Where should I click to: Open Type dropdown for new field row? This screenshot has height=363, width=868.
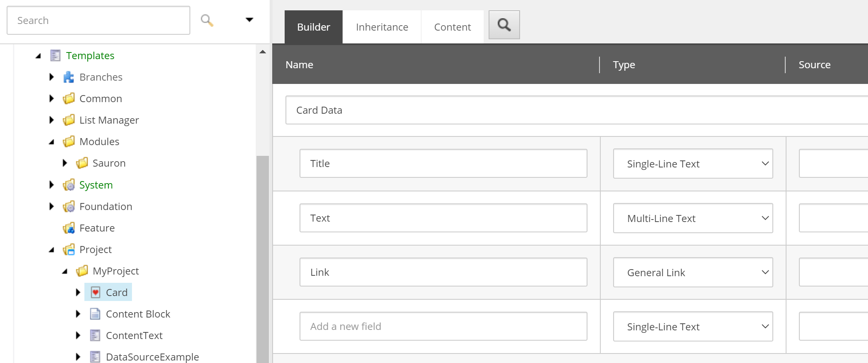click(x=693, y=327)
